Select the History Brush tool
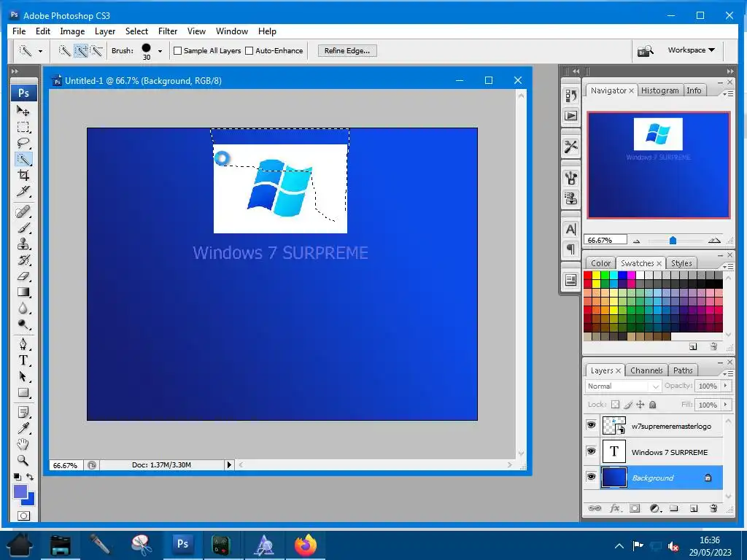Image resolution: width=747 pixels, height=560 pixels. (x=23, y=260)
